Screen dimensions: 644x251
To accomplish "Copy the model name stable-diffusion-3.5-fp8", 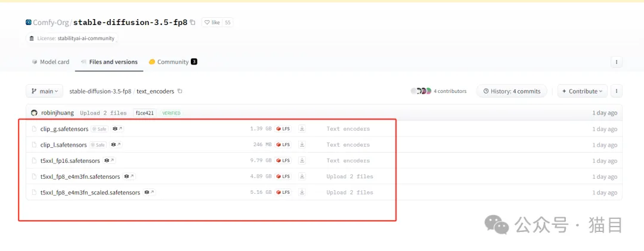I will click(x=193, y=23).
